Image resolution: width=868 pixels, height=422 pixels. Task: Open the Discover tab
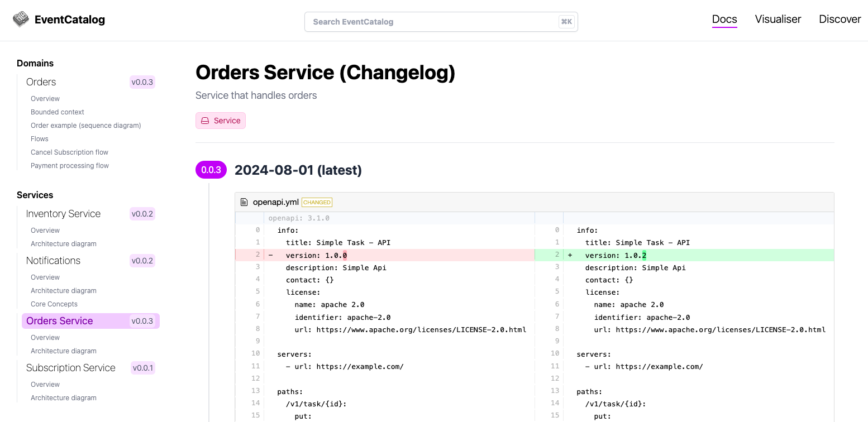pos(840,19)
